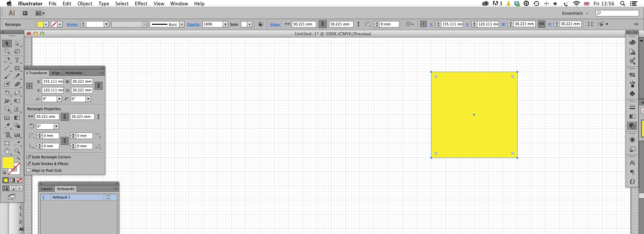Screen dimensions: 644x234
Task: Toggle constrain proportions link in control bar W/H
Action: pos(542,24)
